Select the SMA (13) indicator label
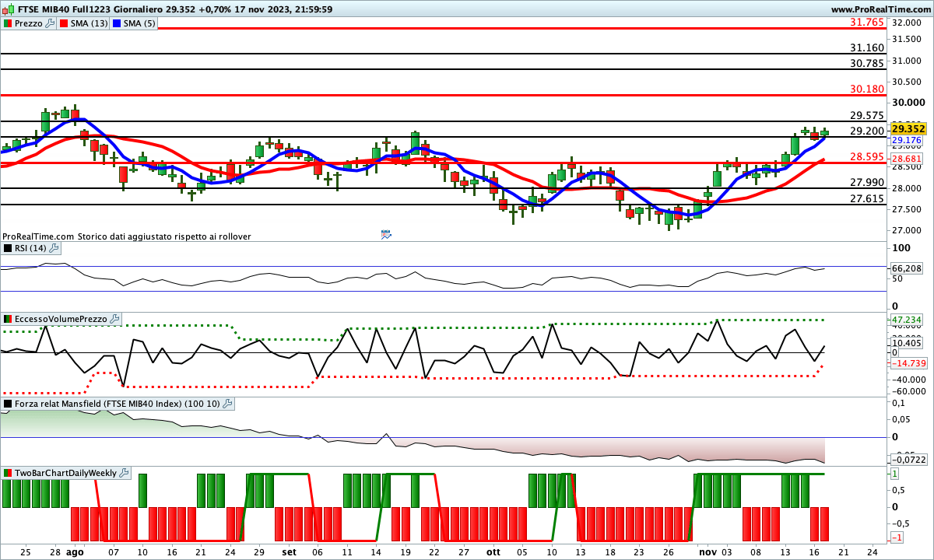 click(90, 23)
